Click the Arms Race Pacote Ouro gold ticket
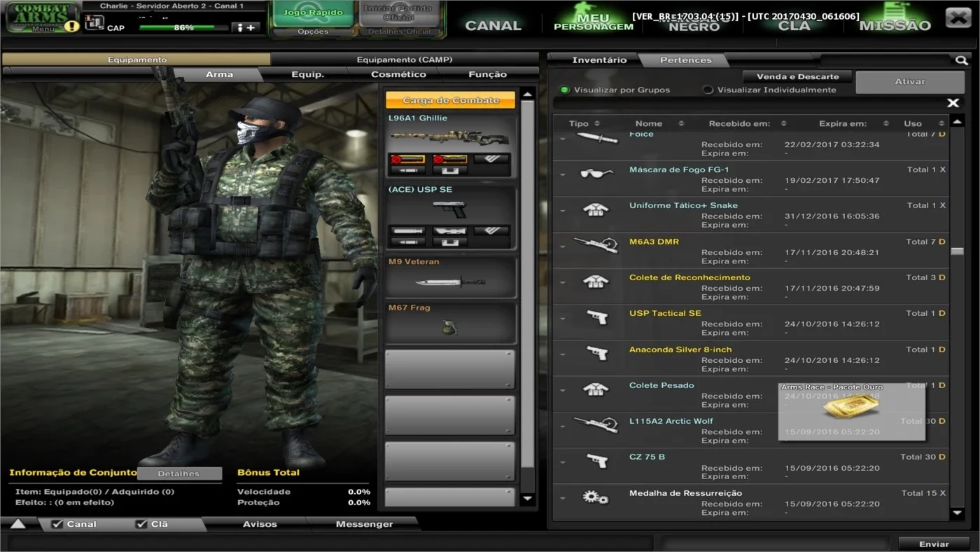Screen dimensions: 980x552 click(851, 408)
